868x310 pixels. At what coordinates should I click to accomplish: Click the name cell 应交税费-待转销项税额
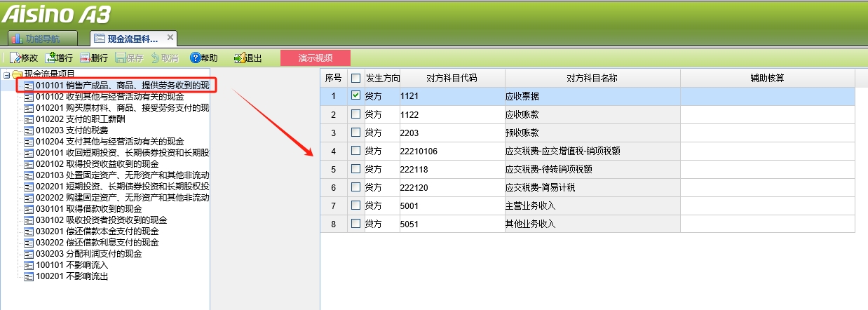[592, 169]
